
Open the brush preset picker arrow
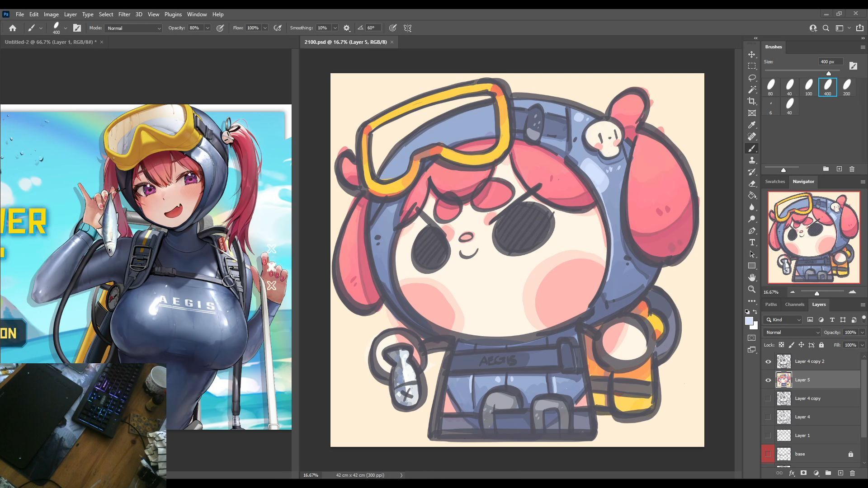[66, 28]
